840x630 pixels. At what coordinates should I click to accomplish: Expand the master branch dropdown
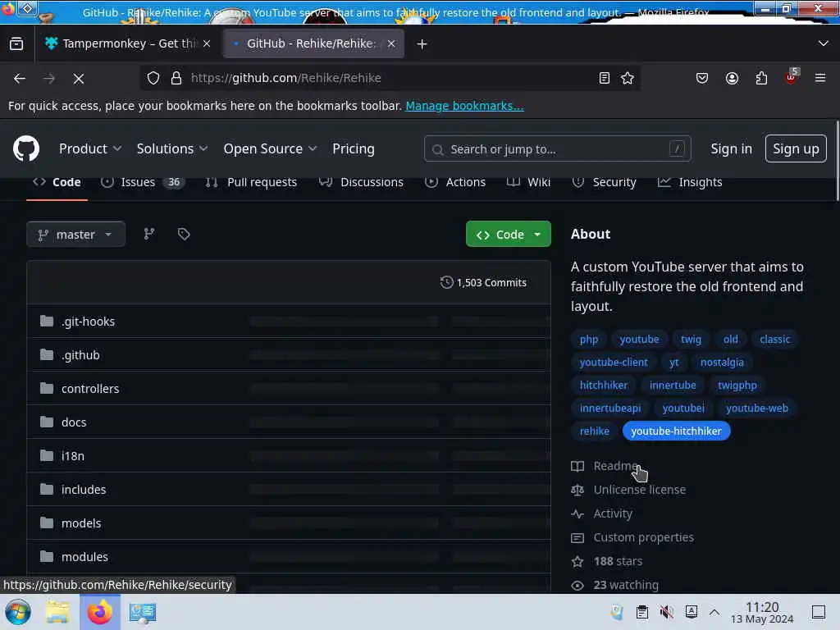point(75,234)
